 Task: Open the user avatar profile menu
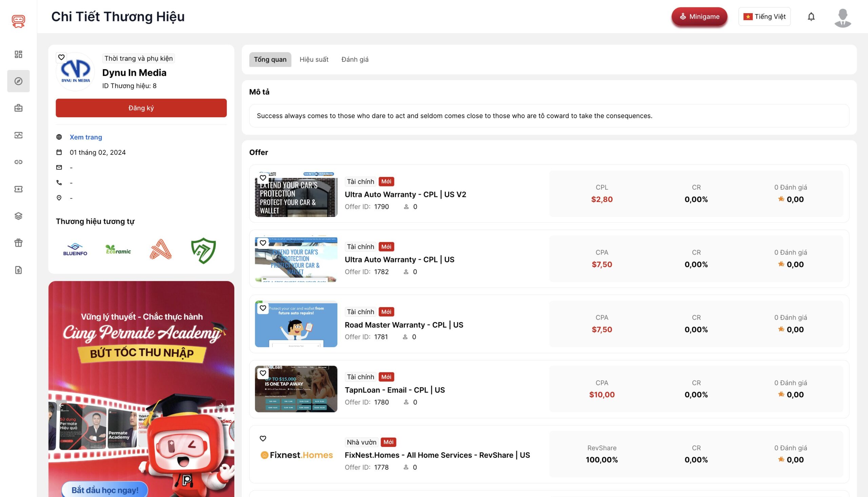[842, 18]
